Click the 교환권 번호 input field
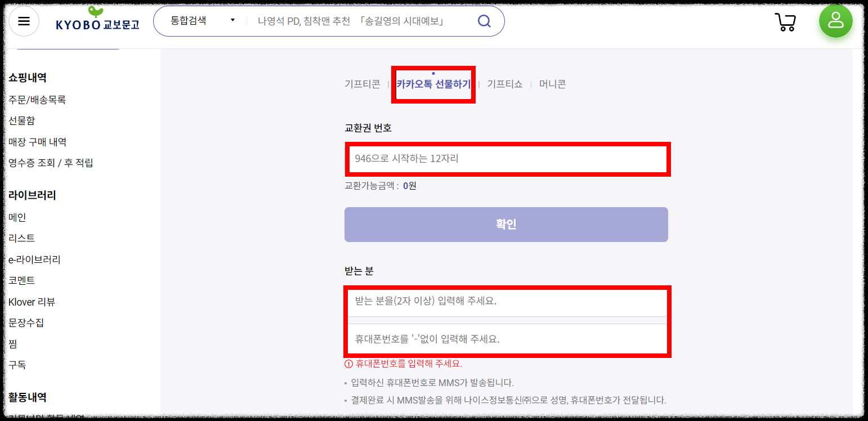Screen dimensions: 868x421 pyautogui.click(x=507, y=159)
